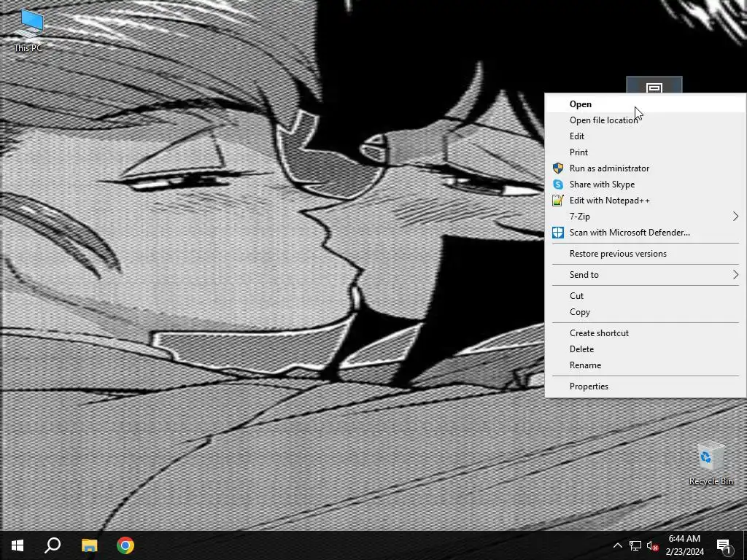
Task: Expand the 7-Zip submenu arrow
Action: [x=735, y=216]
